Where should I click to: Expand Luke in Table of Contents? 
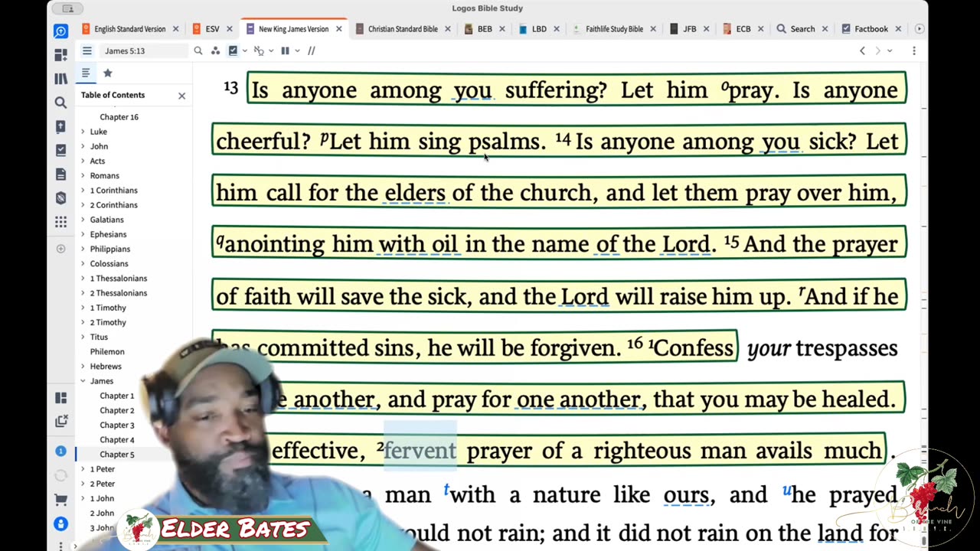[x=83, y=132]
